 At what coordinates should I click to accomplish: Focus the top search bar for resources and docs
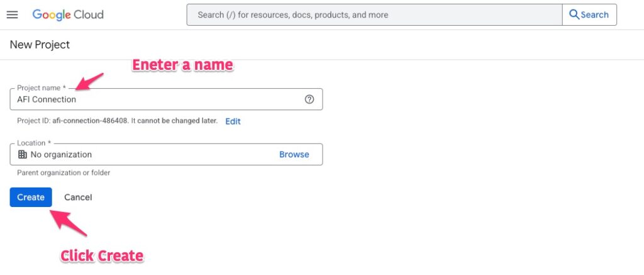click(374, 14)
